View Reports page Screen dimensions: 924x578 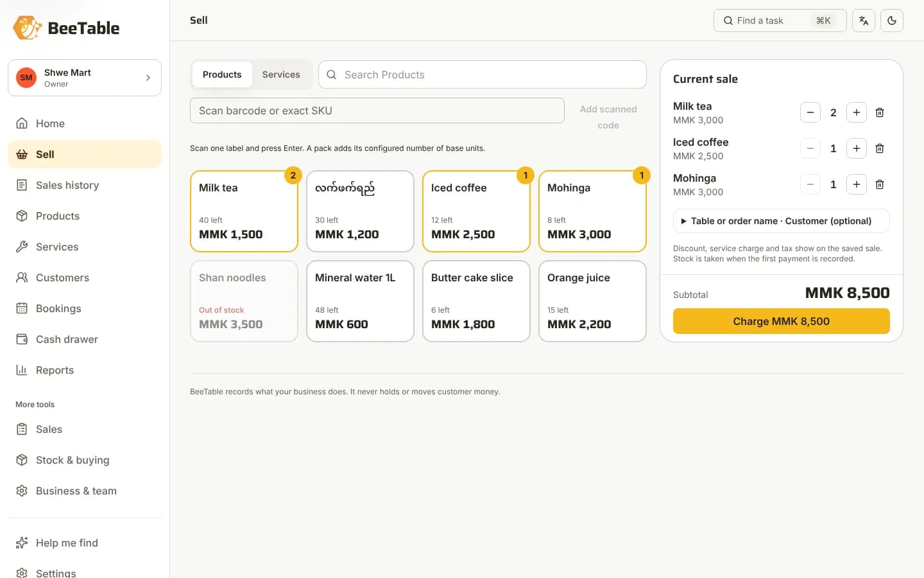point(85,370)
